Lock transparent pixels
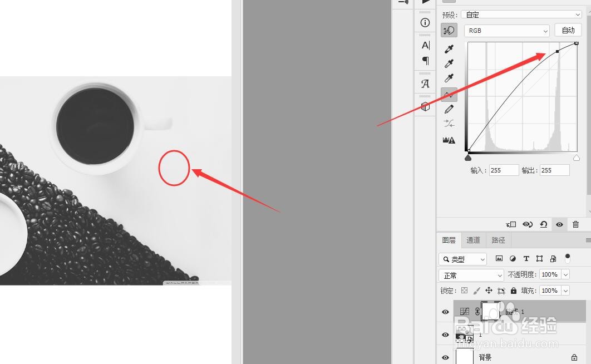Screen dimensions: 591x364 [x=464, y=291]
